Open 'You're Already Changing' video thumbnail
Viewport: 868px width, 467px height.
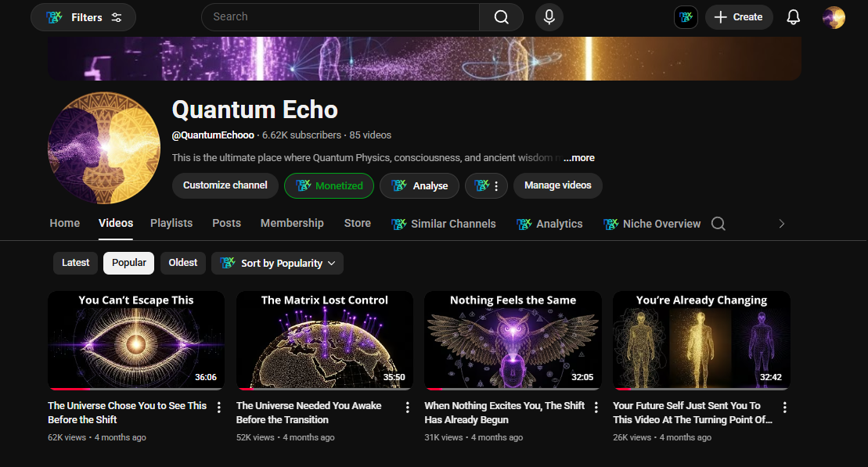(701, 341)
